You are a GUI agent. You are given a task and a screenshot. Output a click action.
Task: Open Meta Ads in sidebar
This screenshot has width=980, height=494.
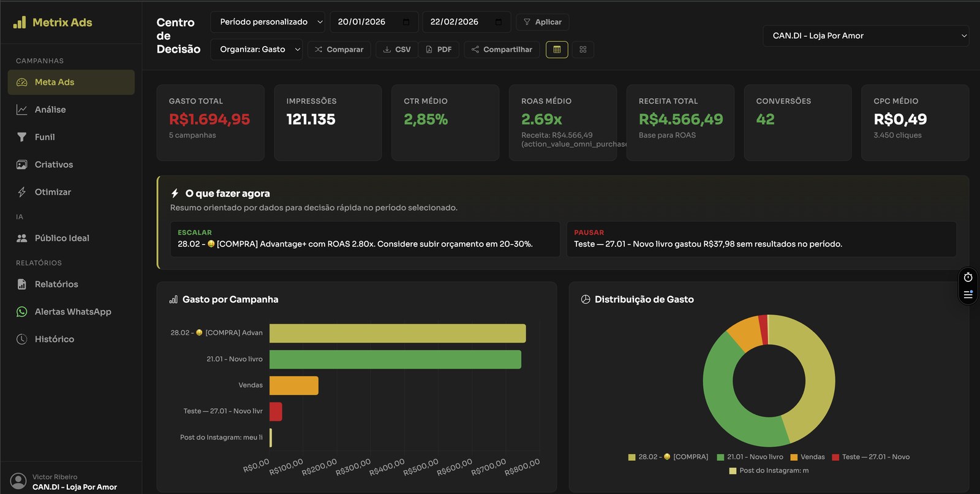tap(71, 82)
